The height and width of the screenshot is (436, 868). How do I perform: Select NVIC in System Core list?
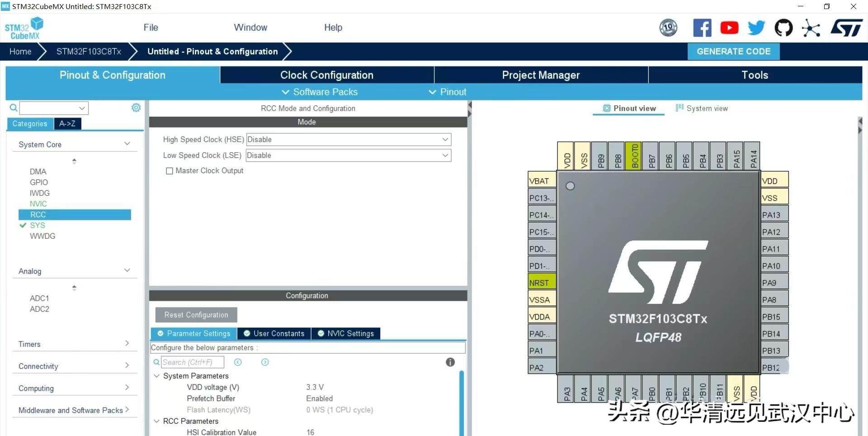click(x=38, y=204)
